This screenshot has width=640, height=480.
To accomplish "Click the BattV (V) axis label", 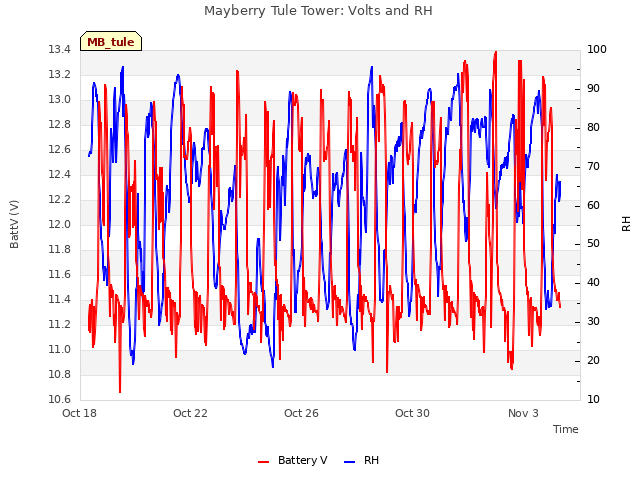I will [x=14, y=224].
